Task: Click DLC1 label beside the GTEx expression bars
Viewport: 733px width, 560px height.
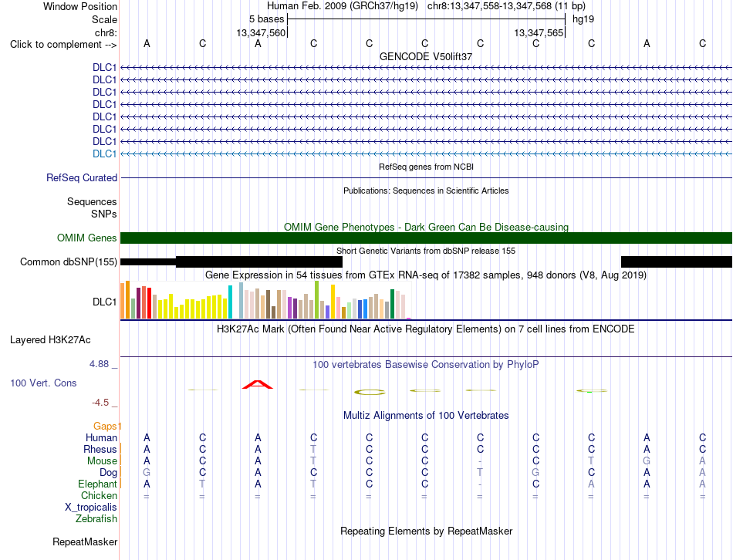Action: tap(105, 302)
